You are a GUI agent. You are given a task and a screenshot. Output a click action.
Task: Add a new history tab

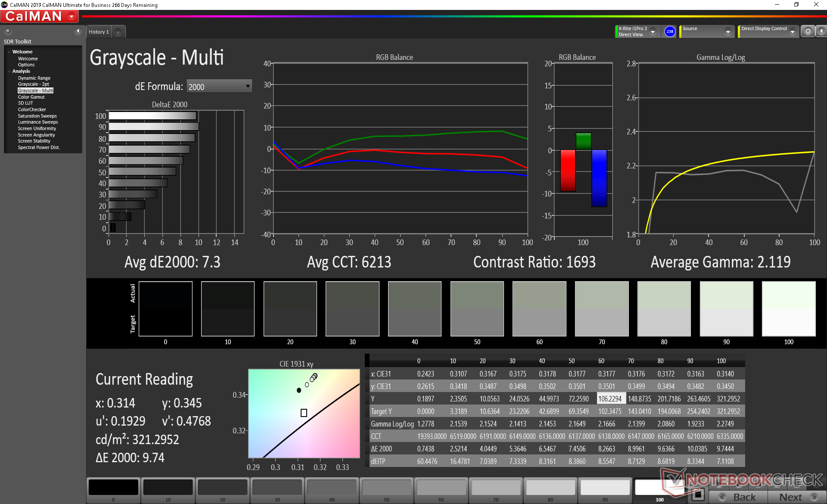click(118, 32)
